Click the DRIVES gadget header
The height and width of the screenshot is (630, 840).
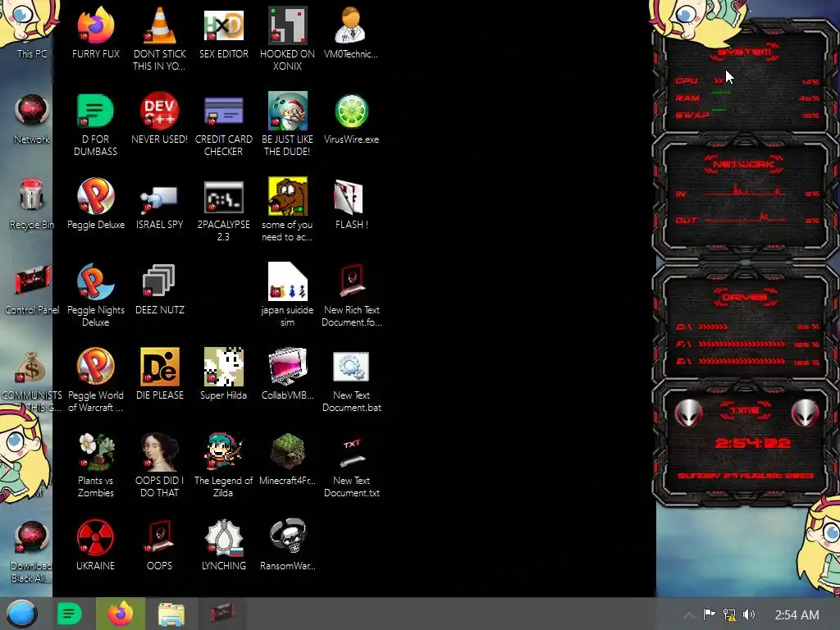click(744, 297)
